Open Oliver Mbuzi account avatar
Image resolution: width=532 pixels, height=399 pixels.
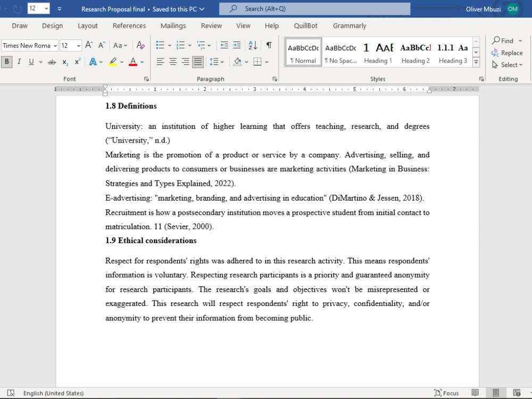point(513,9)
